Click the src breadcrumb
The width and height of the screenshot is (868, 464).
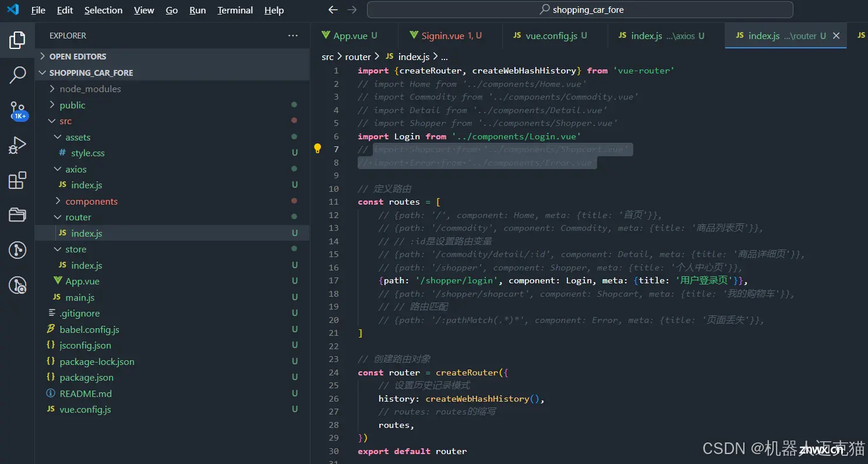tap(327, 57)
